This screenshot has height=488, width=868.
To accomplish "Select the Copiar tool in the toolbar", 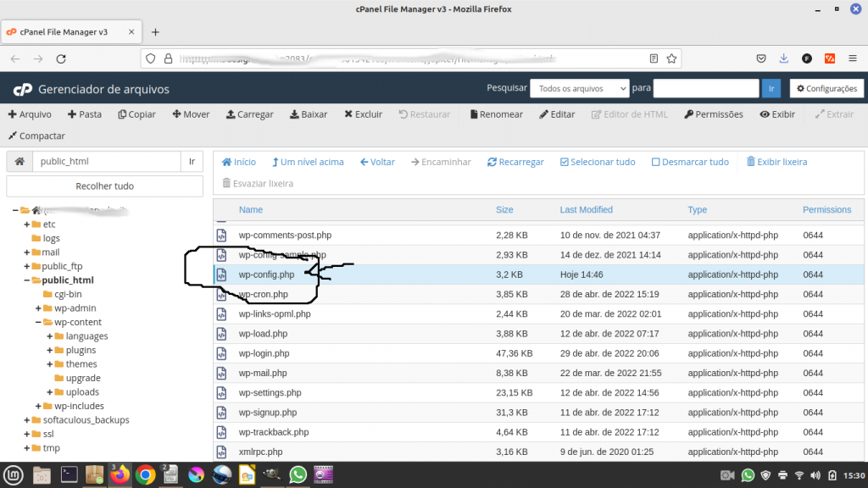I will (136, 114).
